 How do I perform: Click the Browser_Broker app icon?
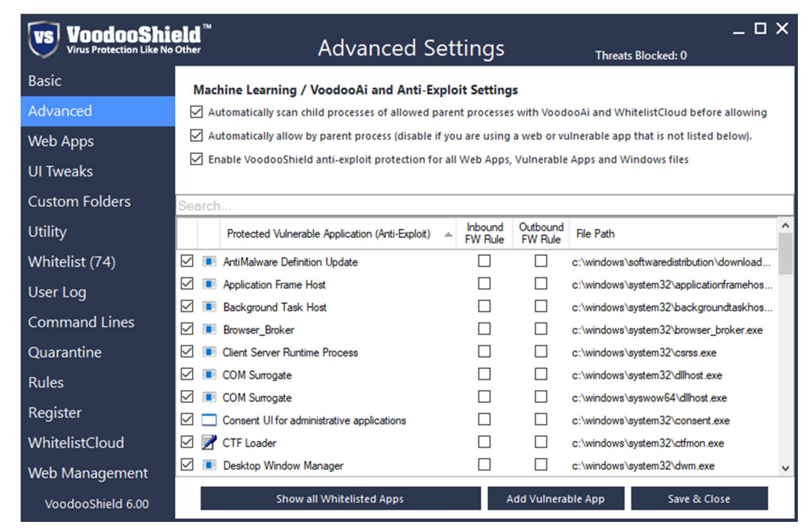[x=209, y=330]
